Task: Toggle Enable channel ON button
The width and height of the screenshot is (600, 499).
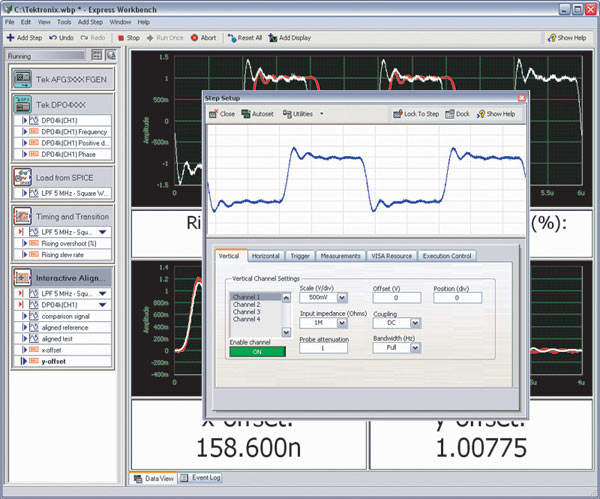Action: click(x=258, y=351)
